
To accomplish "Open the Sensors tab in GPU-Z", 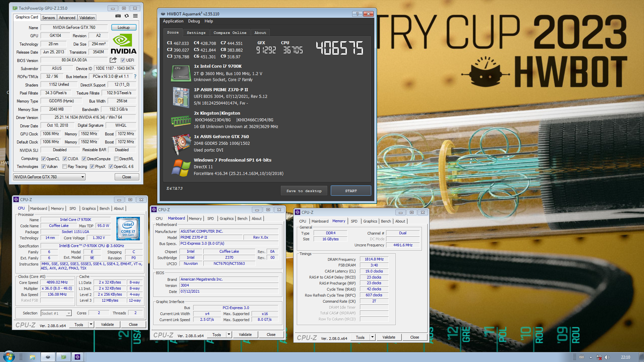I will pos(48,18).
